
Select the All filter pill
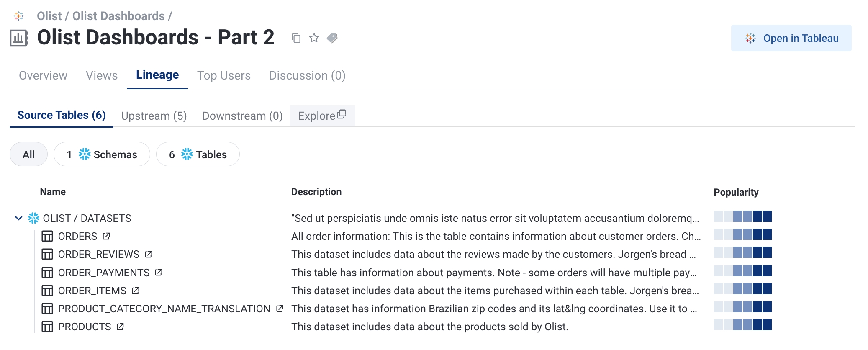(28, 154)
